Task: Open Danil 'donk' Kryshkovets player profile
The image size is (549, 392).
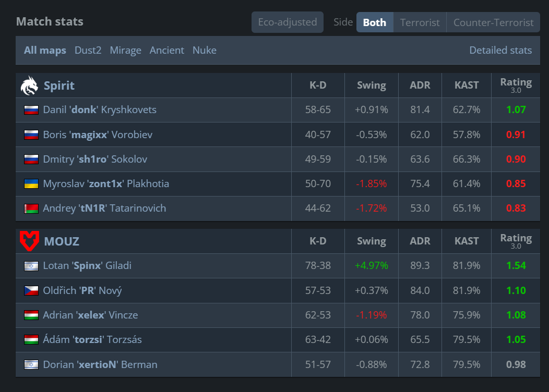Action: (x=100, y=110)
